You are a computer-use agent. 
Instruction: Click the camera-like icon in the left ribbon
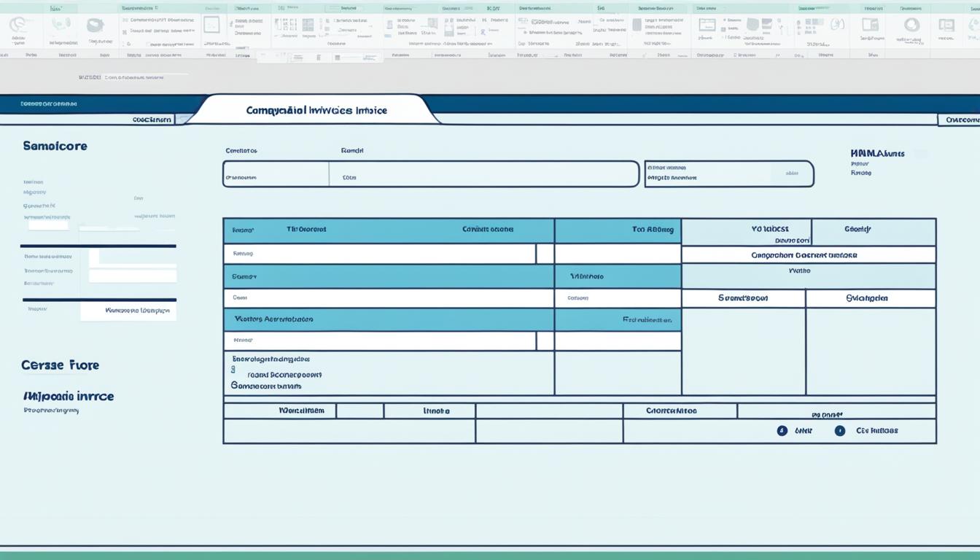click(95, 26)
